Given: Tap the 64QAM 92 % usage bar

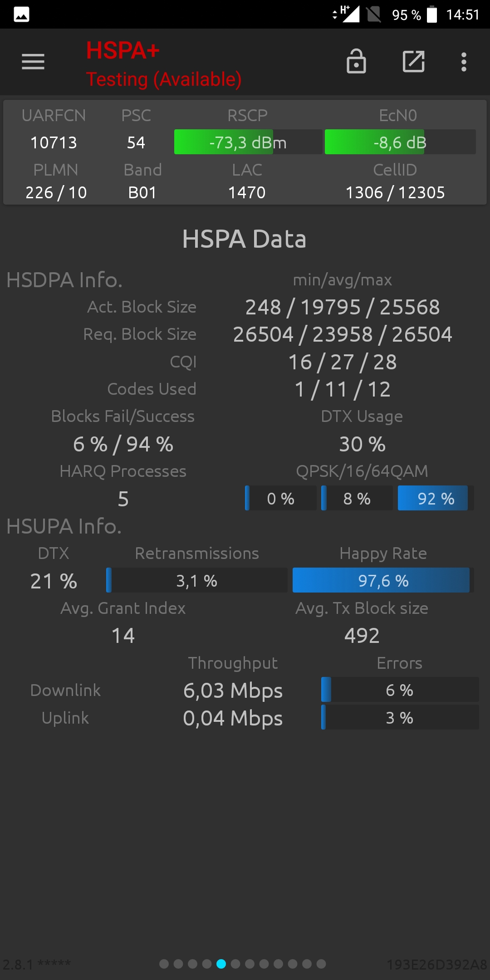Looking at the screenshot, I should (436, 498).
